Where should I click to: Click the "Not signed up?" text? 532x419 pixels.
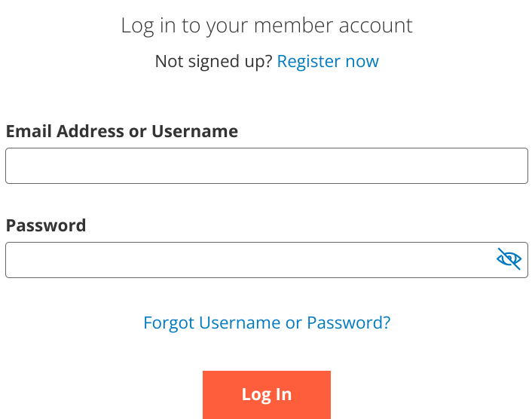[x=213, y=61]
